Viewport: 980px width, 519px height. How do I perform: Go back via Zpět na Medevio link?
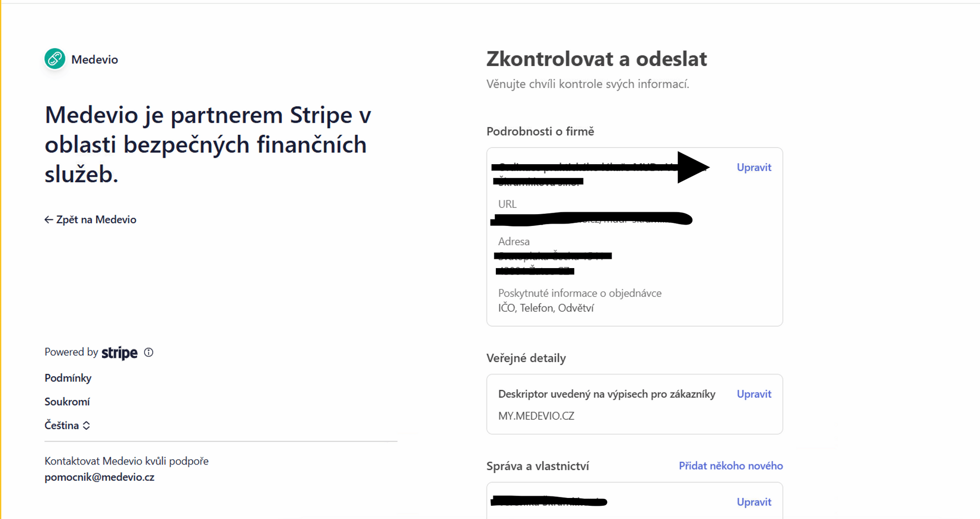[96, 220]
